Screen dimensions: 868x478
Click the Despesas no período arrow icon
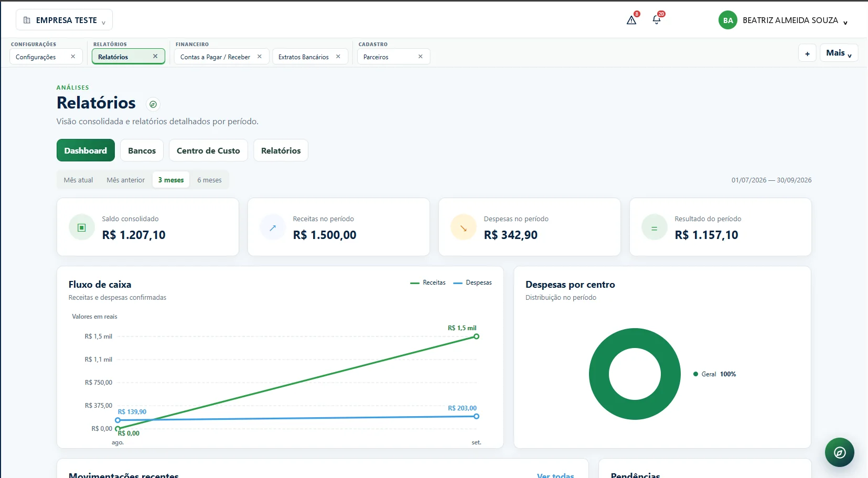pyautogui.click(x=464, y=227)
